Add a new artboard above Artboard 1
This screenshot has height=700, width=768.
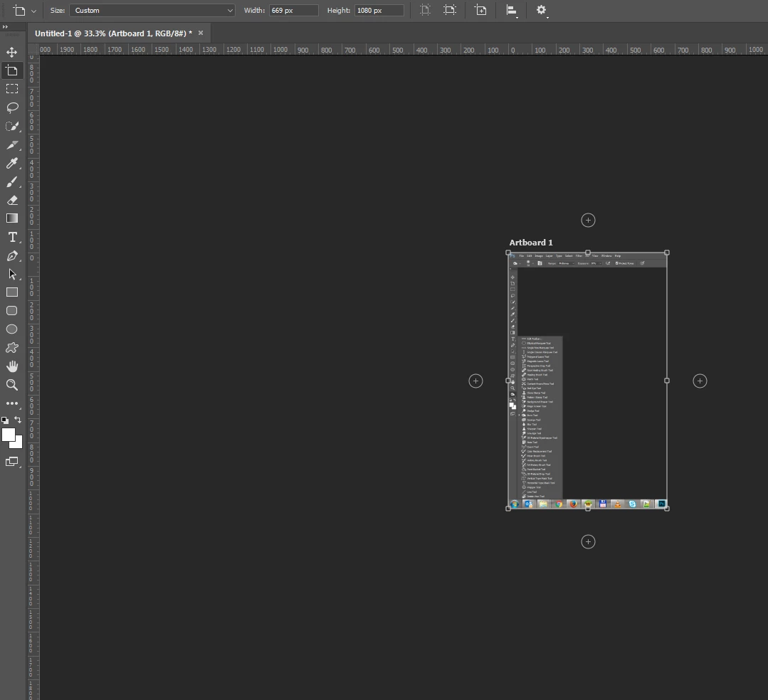point(588,221)
